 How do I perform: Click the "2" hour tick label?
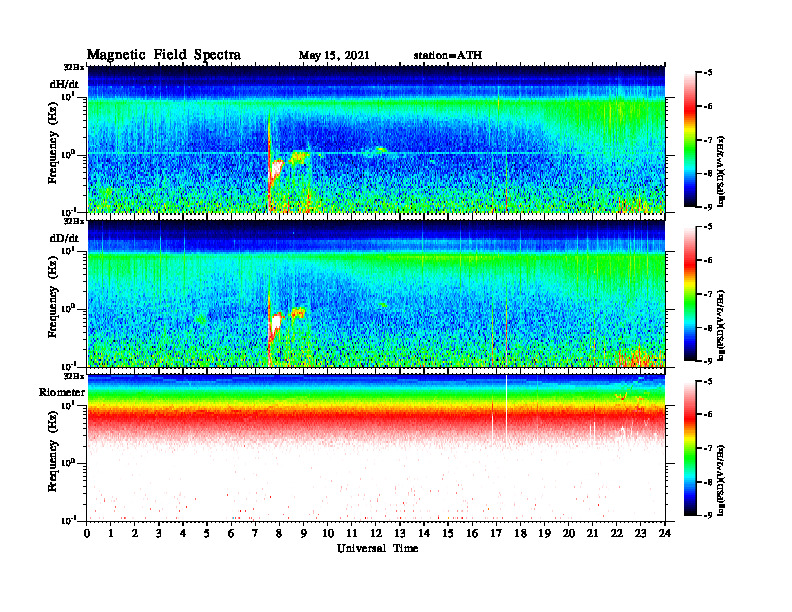coord(135,533)
